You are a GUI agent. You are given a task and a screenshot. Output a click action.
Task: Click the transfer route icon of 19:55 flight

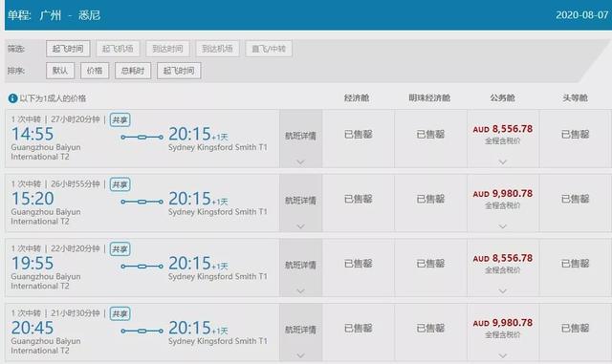(x=142, y=267)
